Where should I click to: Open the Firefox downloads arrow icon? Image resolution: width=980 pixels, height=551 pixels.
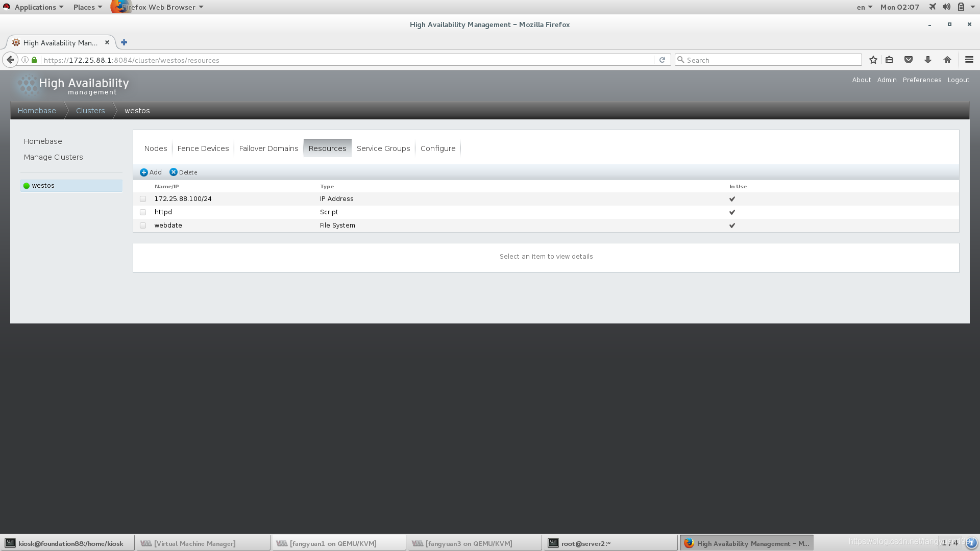pyautogui.click(x=928, y=60)
